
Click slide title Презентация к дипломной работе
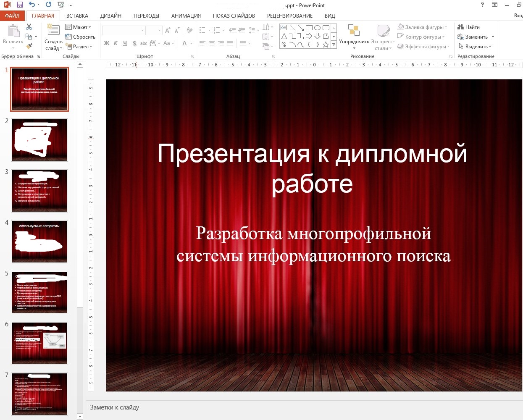point(312,168)
